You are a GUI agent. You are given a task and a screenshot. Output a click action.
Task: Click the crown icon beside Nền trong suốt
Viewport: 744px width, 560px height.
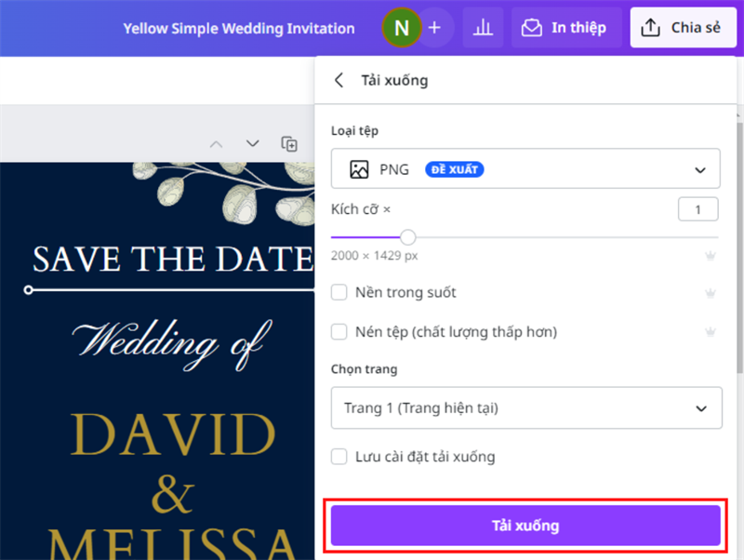[711, 293]
